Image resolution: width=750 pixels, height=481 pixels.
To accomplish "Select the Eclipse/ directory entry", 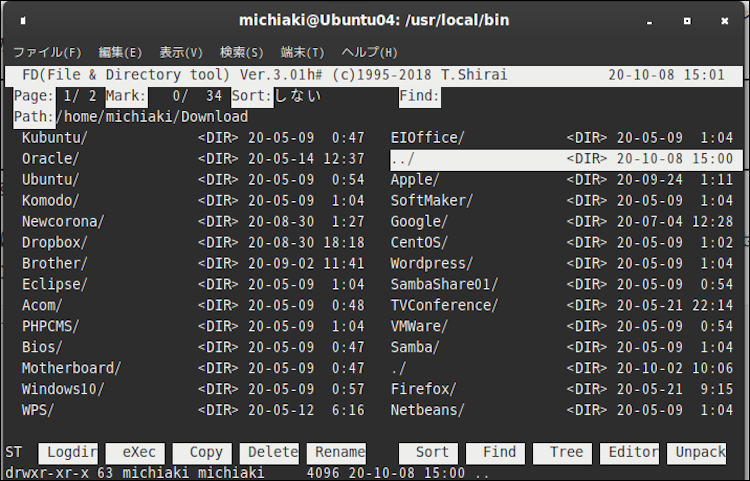I will coord(193,284).
